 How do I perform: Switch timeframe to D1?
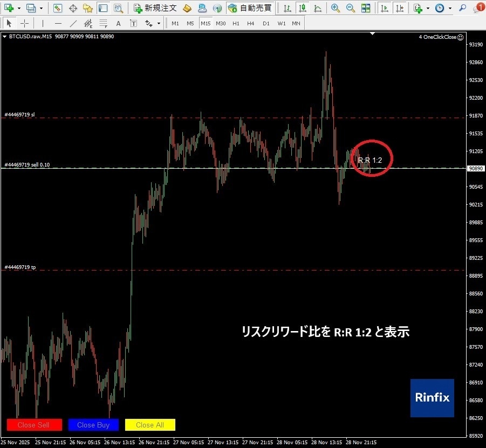point(266,24)
